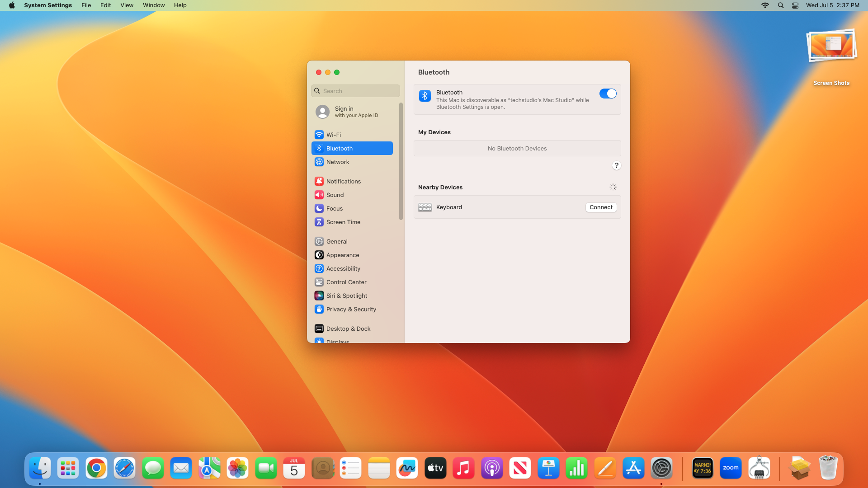
Task: Open the package box icon in the Dock
Action: pos(799,468)
